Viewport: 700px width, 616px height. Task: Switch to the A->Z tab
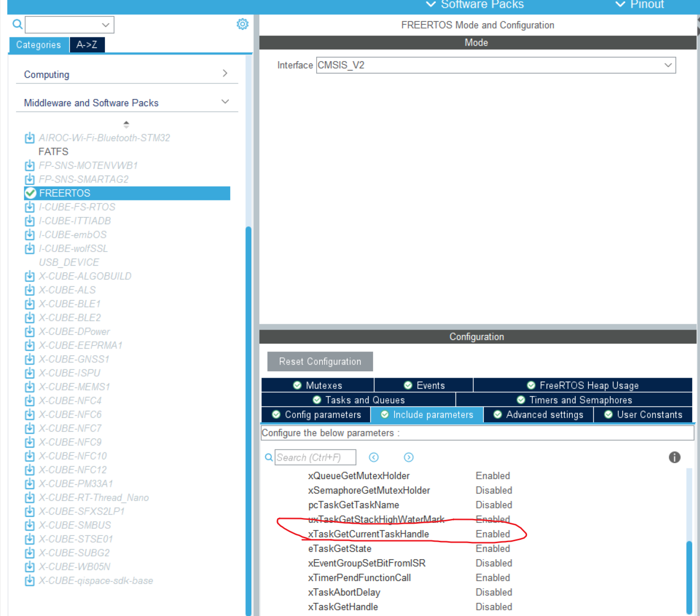tap(87, 45)
